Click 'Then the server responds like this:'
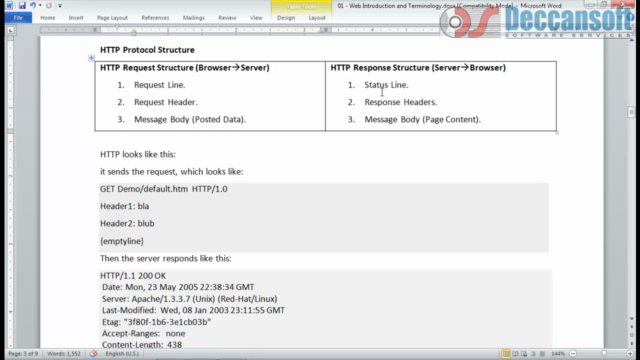Screen dimensions: 640x360 coord(166,258)
